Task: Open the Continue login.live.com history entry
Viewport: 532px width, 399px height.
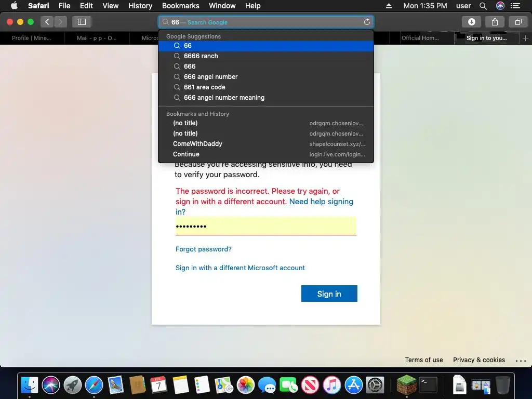Action: [266, 154]
